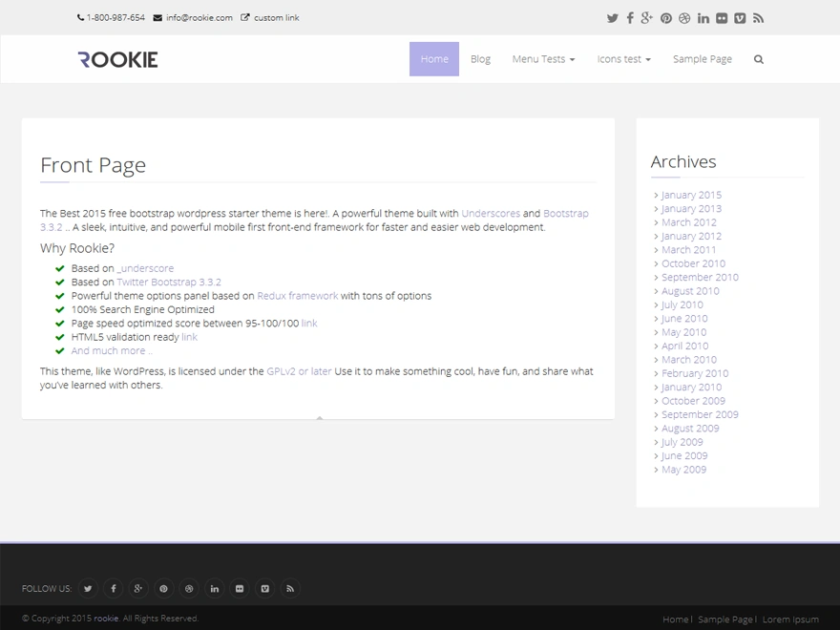Open the Dribbble icon in the top bar

[x=684, y=18]
